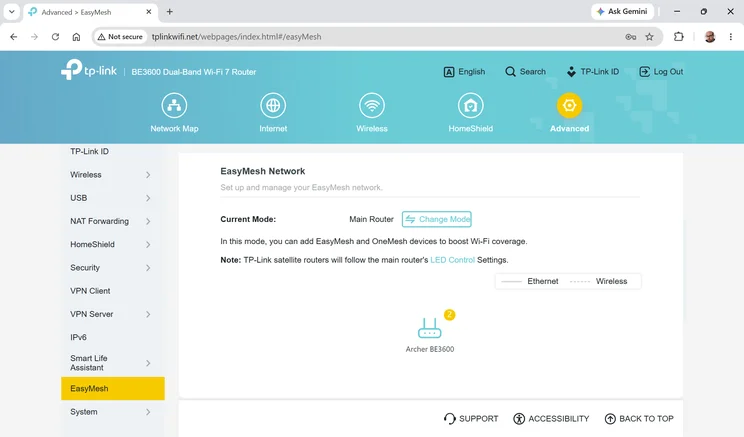744x437 pixels.
Task: Click the Log Out icon
Action: tap(644, 72)
